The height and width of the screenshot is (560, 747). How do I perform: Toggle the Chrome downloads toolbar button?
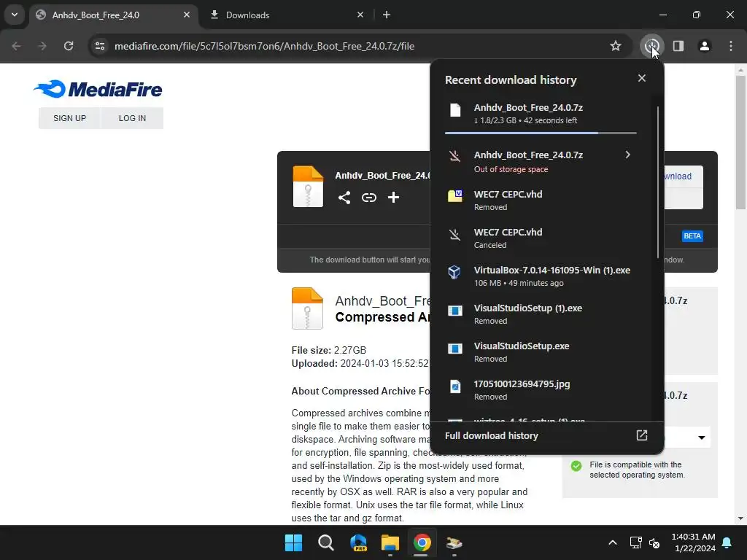652,46
